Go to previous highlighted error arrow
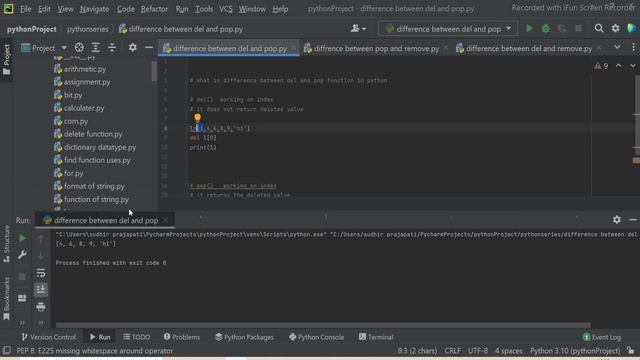Viewport: 640px width, 360px height. (x=619, y=66)
